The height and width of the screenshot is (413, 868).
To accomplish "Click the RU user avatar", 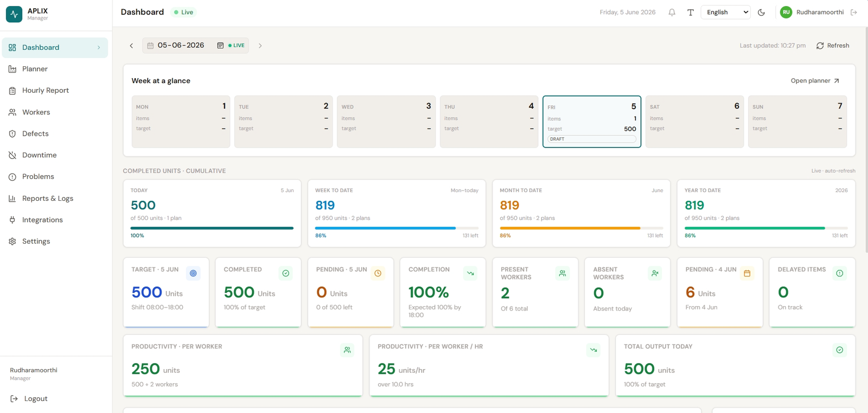I will [x=786, y=12].
